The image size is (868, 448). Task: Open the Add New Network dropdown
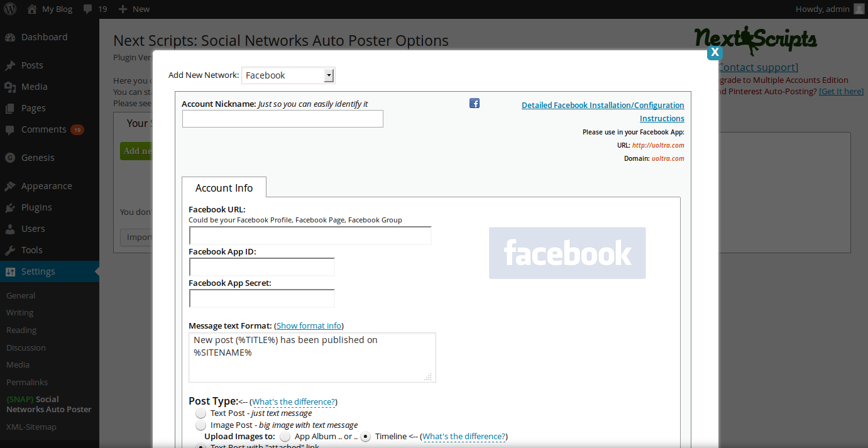288,75
